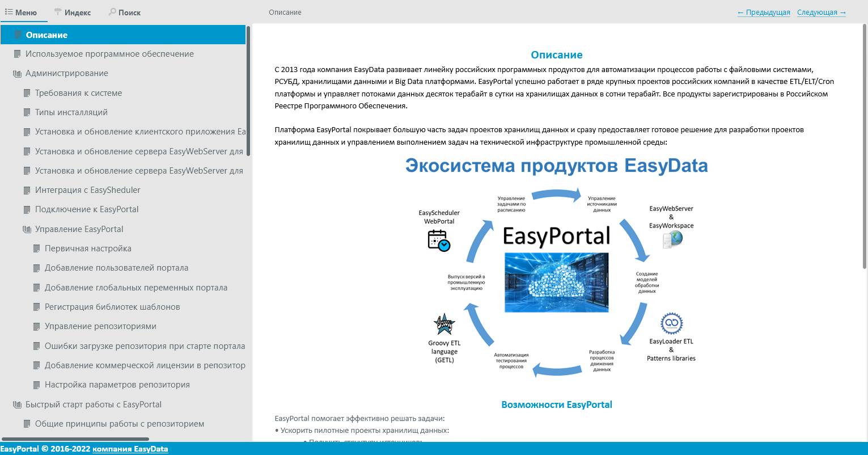Select the Описание tree item

click(x=123, y=35)
